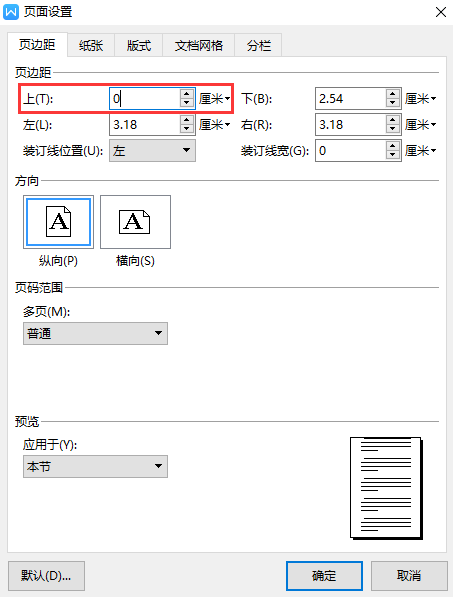The image size is (453, 597).
Task: Click the 默认(D)... button
Action: point(46,576)
